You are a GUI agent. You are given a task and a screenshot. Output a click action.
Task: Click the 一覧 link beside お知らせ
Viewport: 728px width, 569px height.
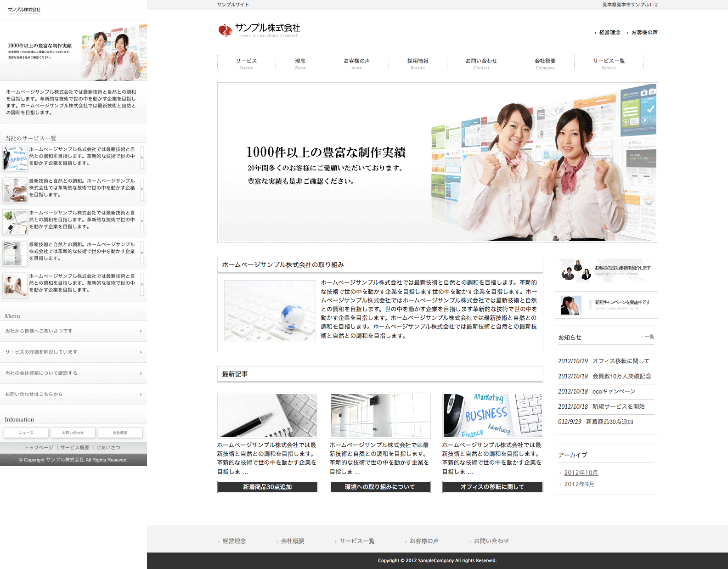649,337
